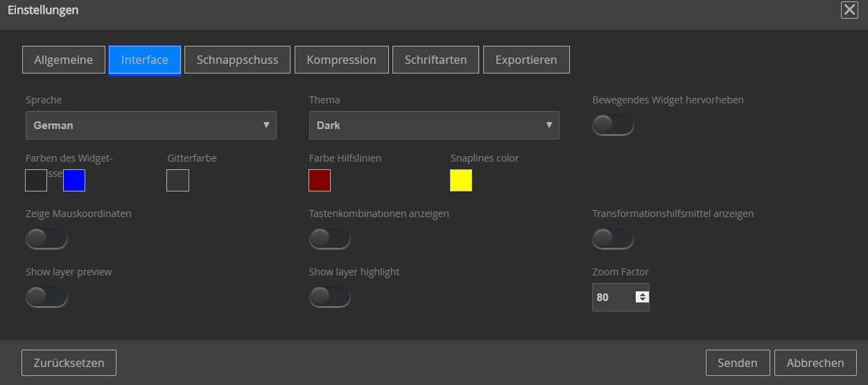Go to the Schriftarten tab
This screenshot has width=868, height=385.
pos(435,60)
